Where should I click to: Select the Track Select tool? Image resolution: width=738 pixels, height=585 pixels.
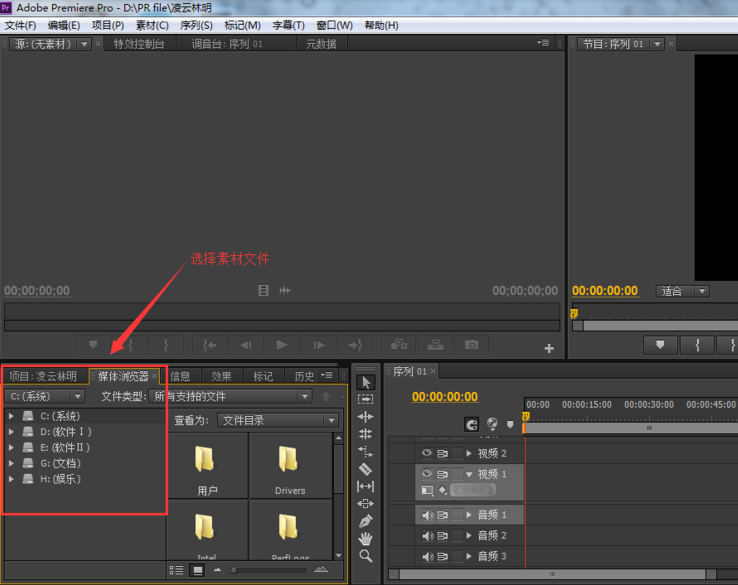click(x=366, y=399)
